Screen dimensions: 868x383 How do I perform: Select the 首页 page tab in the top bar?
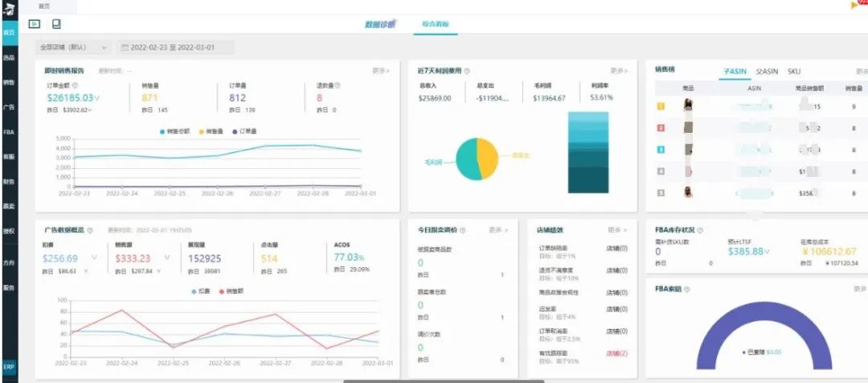point(43,6)
